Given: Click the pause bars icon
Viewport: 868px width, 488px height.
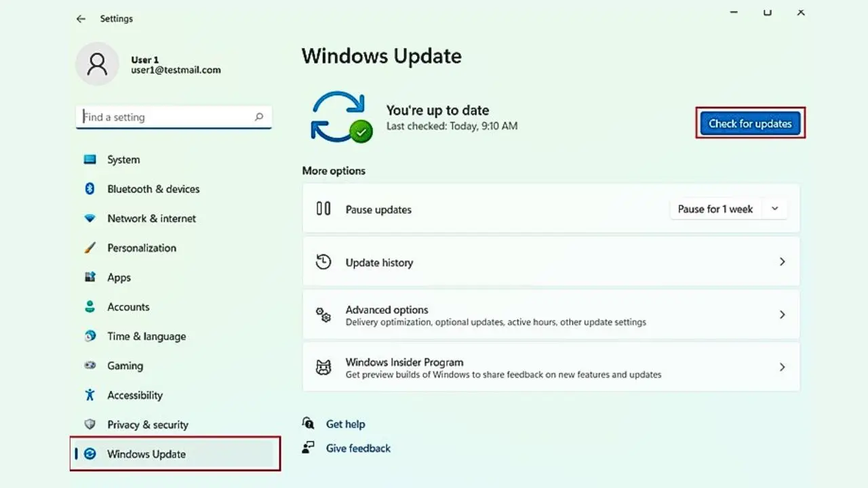Looking at the screenshot, I should 323,209.
